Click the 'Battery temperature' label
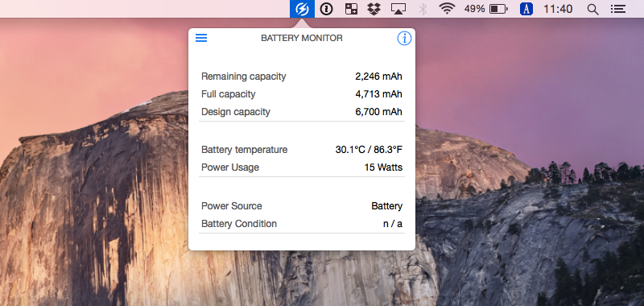The height and width of the screenshot is (306, 644). [x=245, y=150]
